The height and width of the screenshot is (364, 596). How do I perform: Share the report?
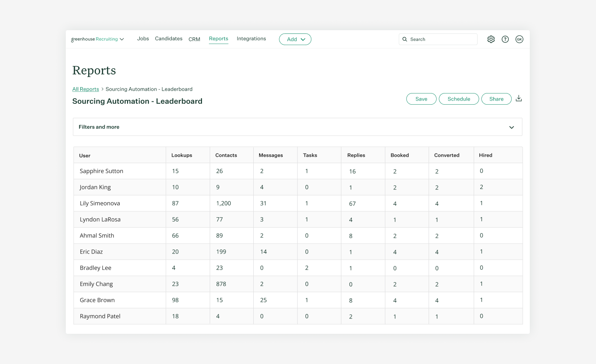496,98
